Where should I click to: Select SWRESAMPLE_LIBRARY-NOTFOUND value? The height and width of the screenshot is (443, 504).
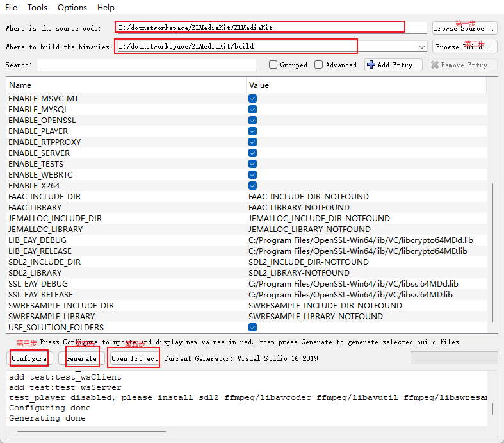pyautogui.click(x=316, y=317)
